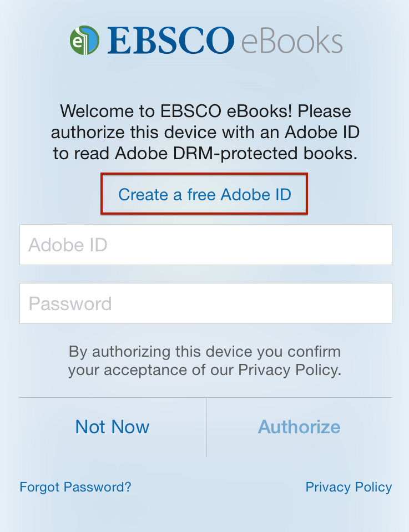
Task: Click the Welcome to EBSCO eBooks message
Action: point(205,132)
